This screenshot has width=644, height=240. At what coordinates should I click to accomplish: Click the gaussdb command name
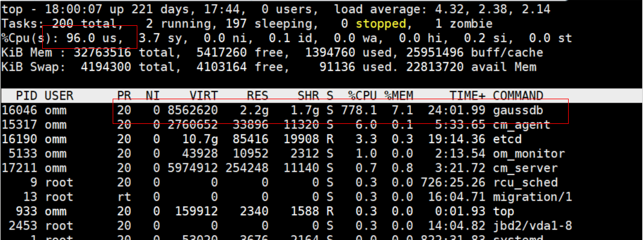pyautogui.click(x=518, y=111)
